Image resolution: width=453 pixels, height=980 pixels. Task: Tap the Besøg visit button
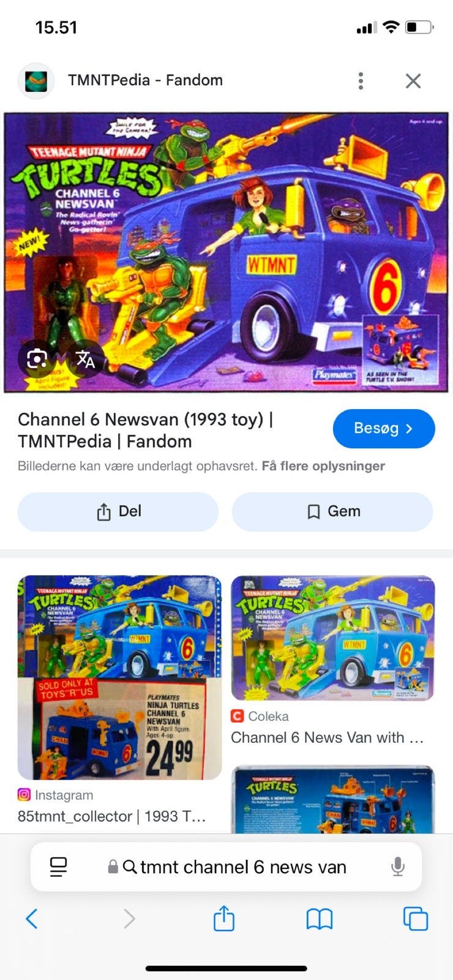pyautogui.click(x=384, y=428)
